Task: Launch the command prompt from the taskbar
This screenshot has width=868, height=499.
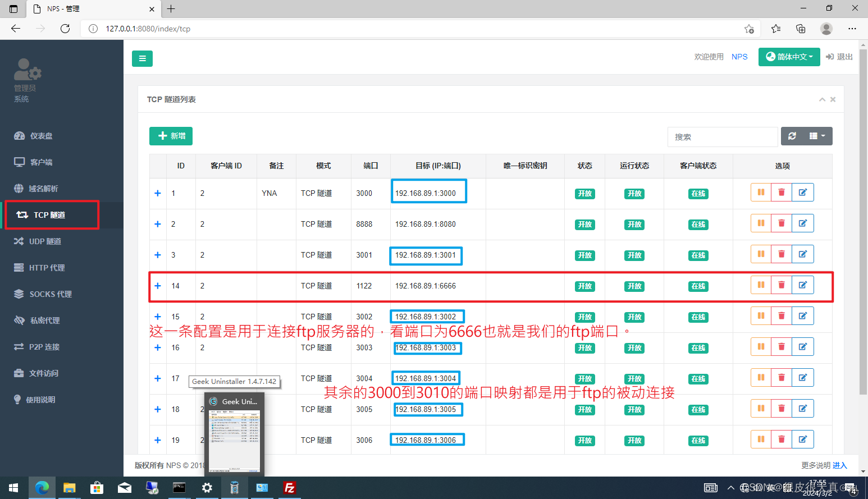Action: click(179, 488)
